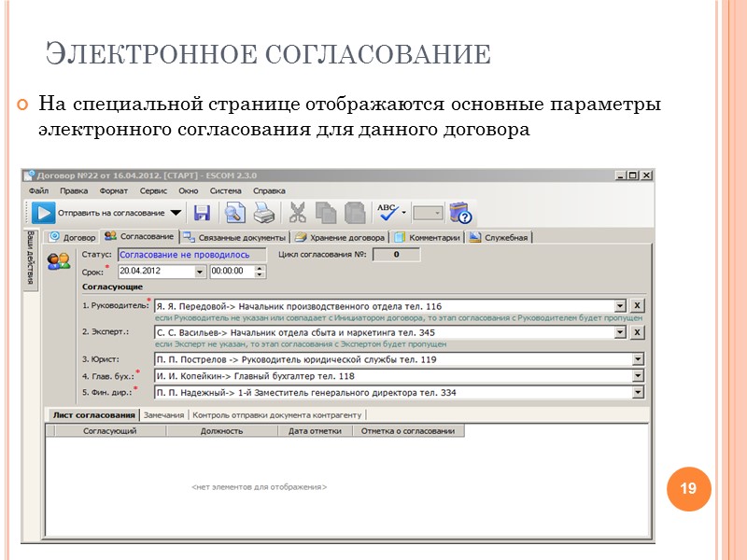Open print preview magnifier icon
747x560 pixels.
point(235,213)
